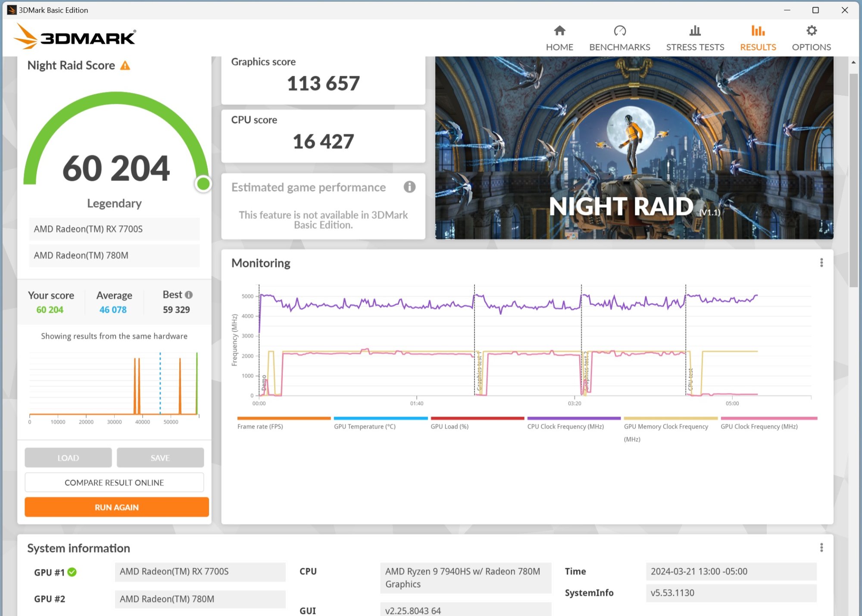Click the Monitoring frequency chart
The height and width of the screenshot is (616, 862).
click(534, 340)
